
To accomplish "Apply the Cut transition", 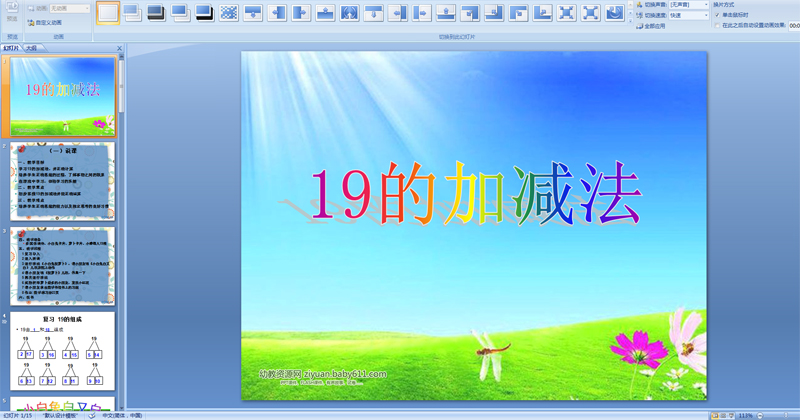I will 180,13.
